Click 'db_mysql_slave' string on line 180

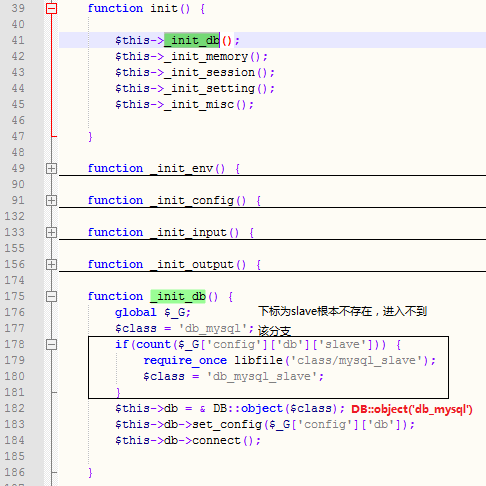click(261, 376)
